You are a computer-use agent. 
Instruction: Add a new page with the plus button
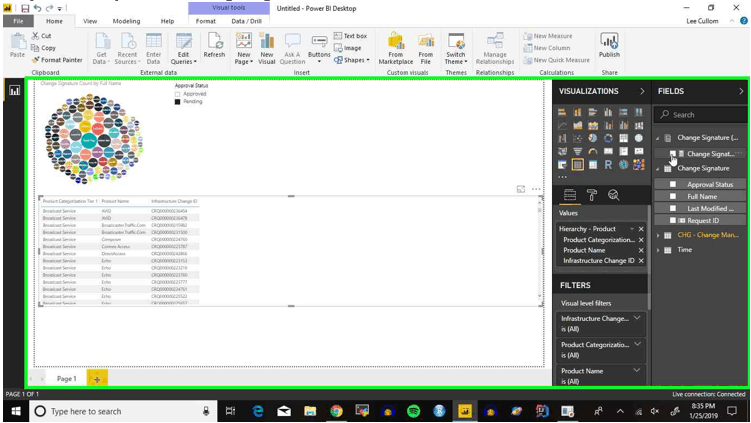(x=97, y=379)
